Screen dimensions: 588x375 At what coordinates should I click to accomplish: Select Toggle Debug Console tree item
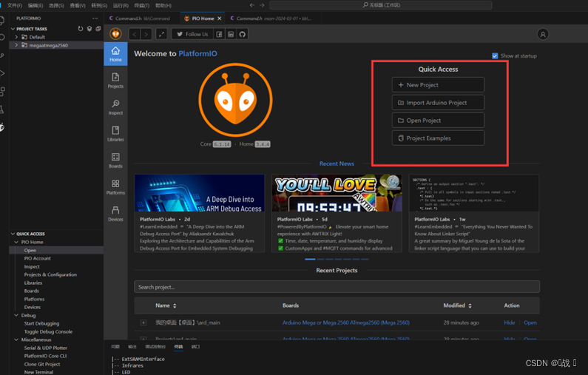(x=48, y=331)
